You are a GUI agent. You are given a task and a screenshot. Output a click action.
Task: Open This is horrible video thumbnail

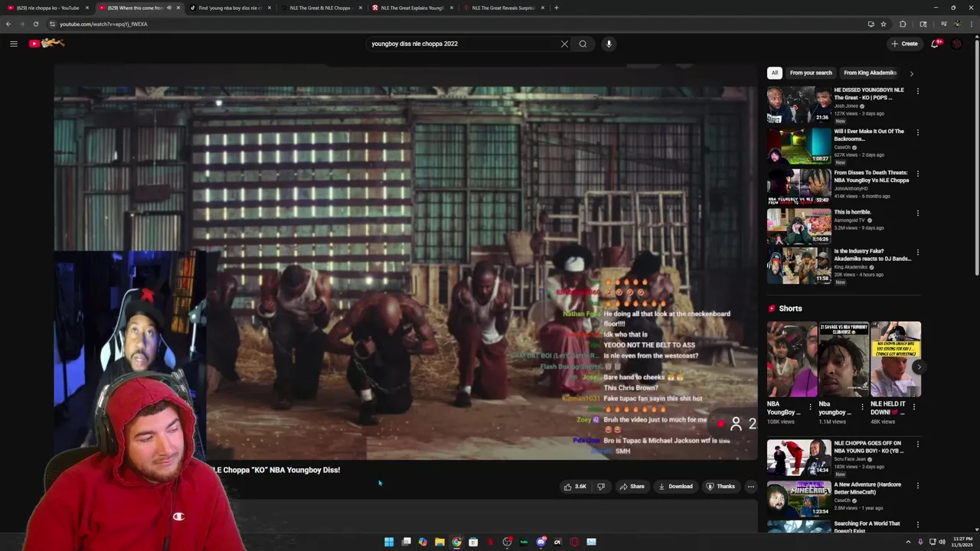click(x=799, y=226)
